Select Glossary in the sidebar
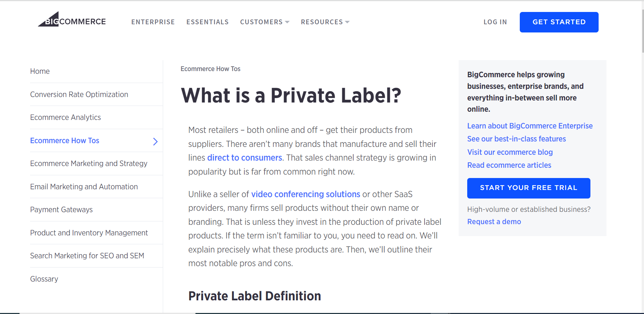Viewport: 644px width, 314px height. coord(44,279)
